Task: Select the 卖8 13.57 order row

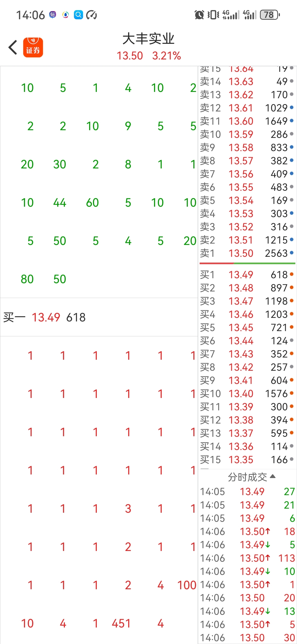Action: [x=247, y=161]
